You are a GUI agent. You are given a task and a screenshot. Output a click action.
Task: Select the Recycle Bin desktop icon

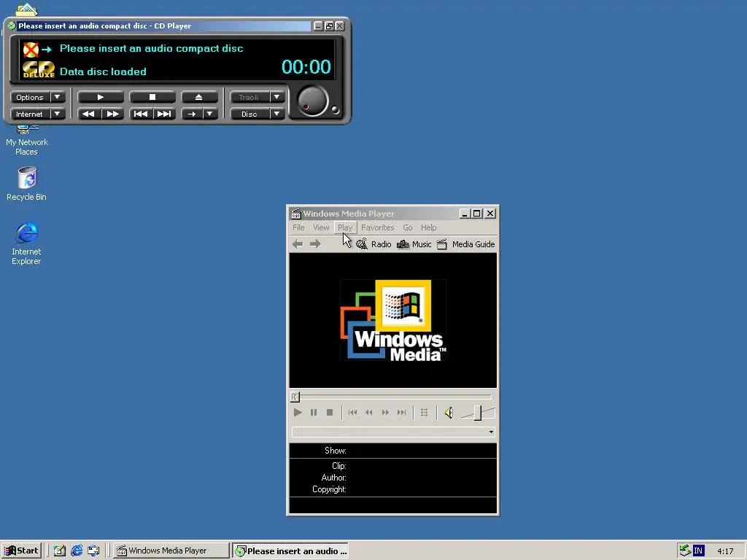27,183
